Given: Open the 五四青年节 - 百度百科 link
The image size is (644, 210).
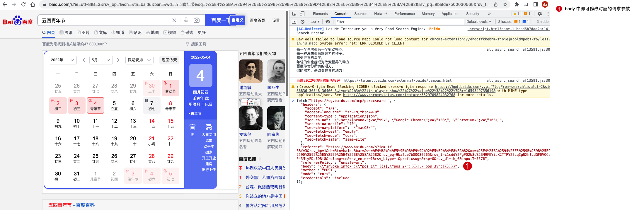Looking at the screenshot, I should (x=71, y=205).
